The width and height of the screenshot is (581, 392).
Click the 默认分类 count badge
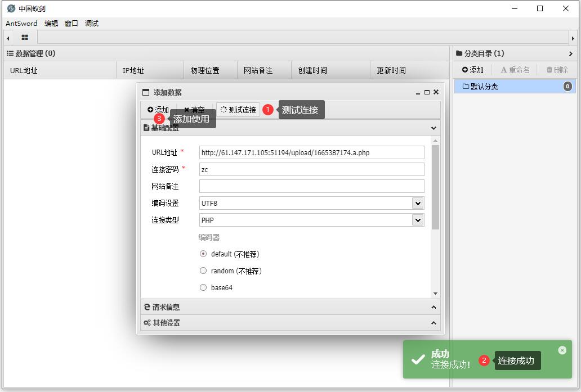click(567, 86)
